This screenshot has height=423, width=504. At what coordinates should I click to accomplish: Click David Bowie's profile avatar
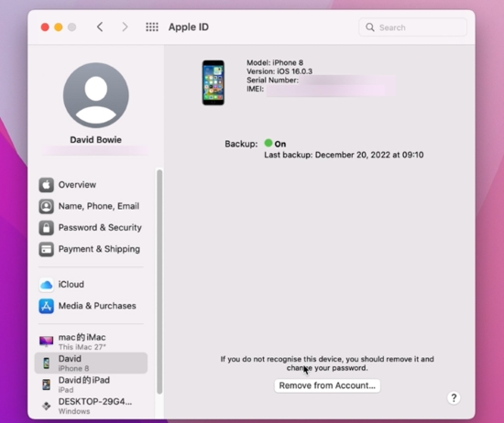[96, 95]
